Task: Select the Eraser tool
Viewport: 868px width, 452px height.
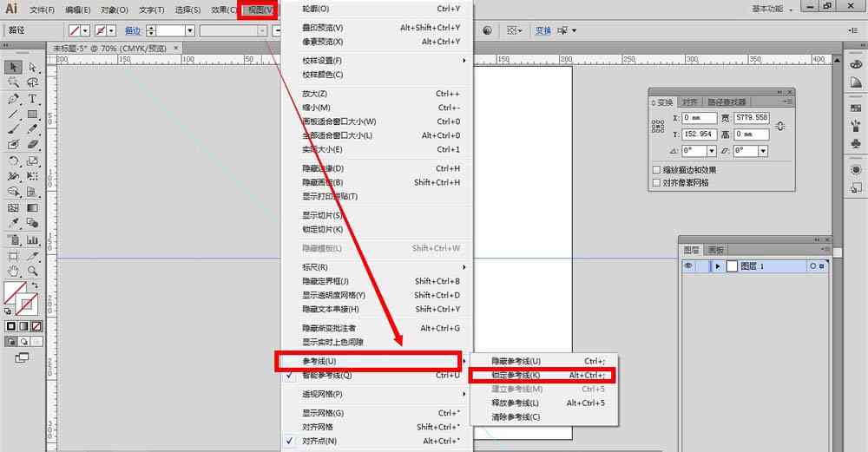Action: point(33,144)
